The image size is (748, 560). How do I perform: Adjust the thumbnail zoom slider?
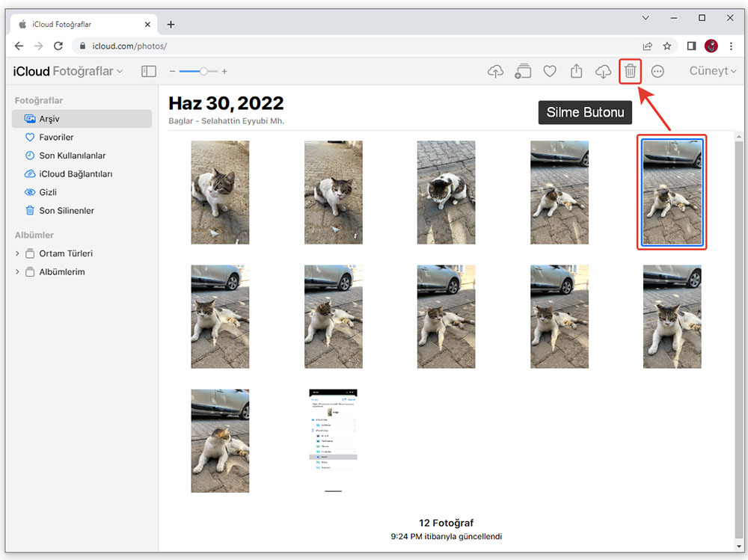click(203, 71)
